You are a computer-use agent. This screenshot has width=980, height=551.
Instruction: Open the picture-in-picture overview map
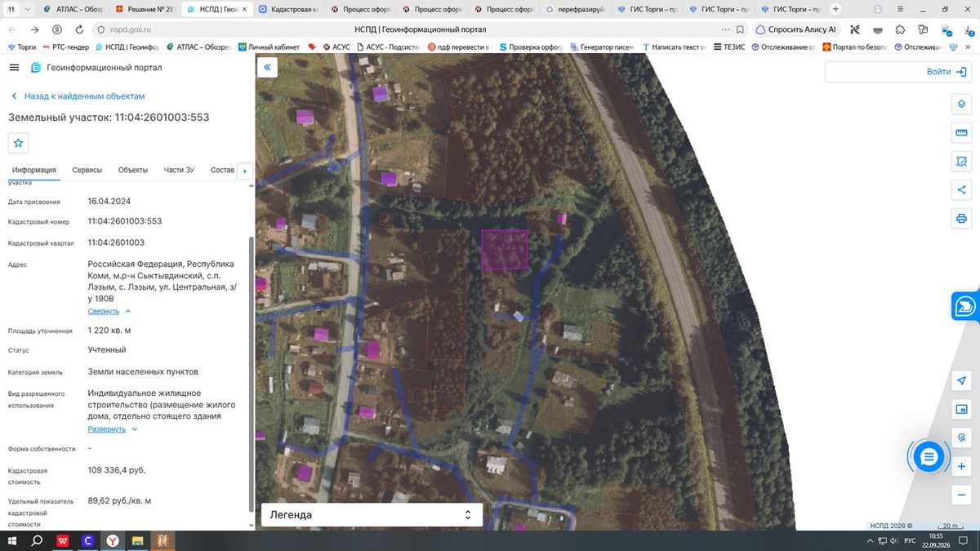point(961,410)
